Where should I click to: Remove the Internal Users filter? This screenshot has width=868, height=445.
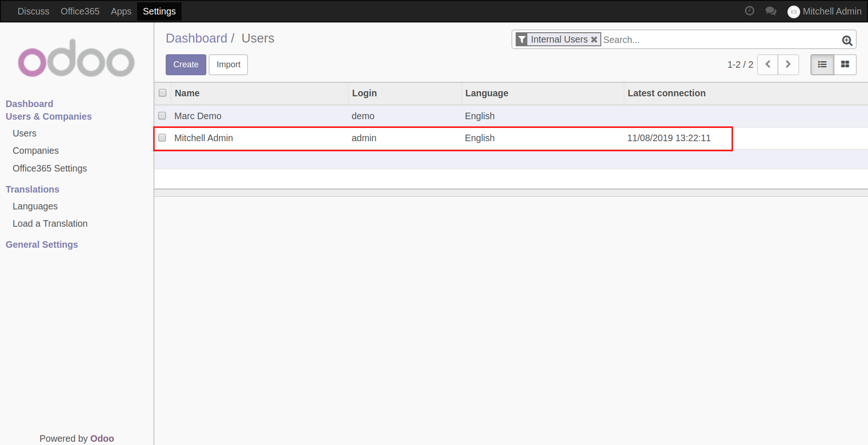[x=594, y=40]
